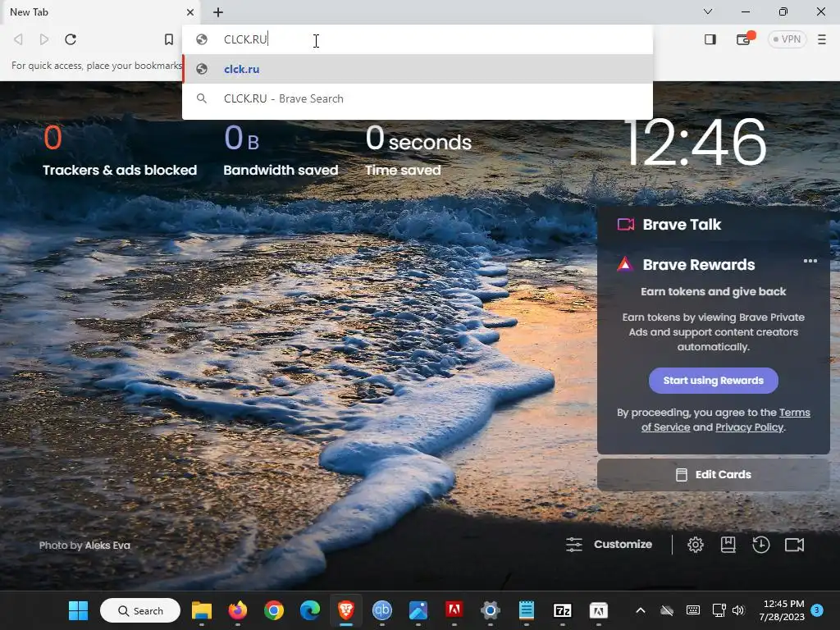The height and width of the screenshot is (630, 840).
Task: Open photographer Aleks Eva credit link
Action: 107,546
